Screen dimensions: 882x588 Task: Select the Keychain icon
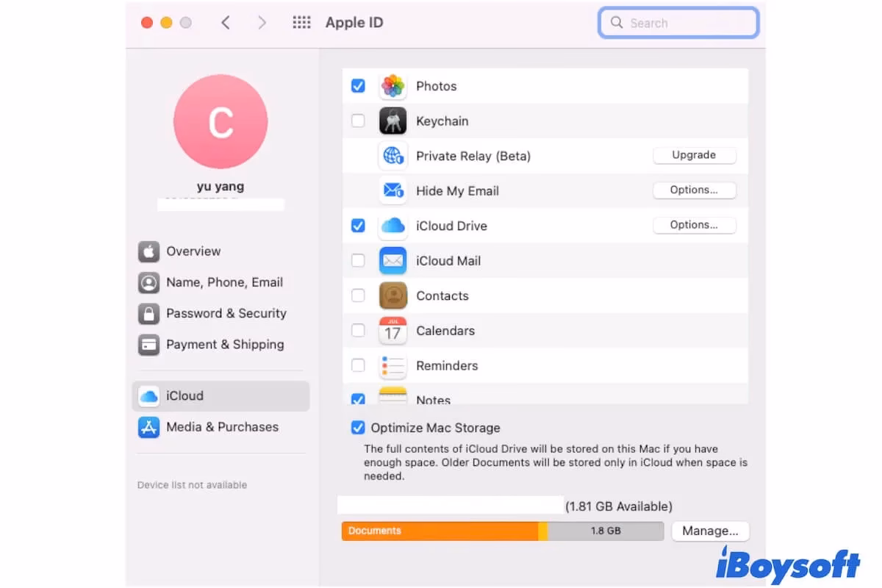coord(392,121)
